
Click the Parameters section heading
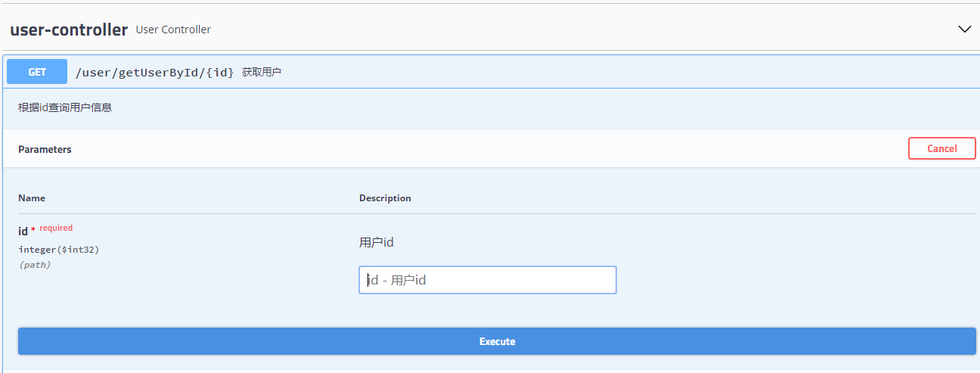coord(45,150)
